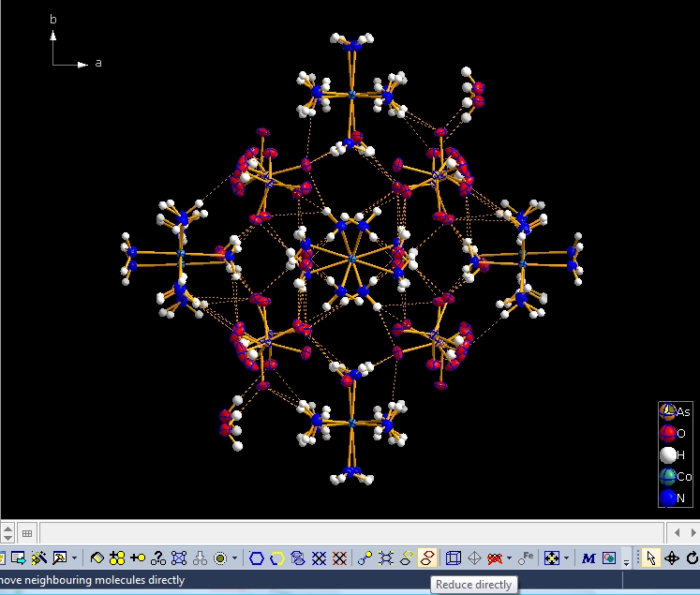Click the As atom sphere in the legend
The width and height of the screenshot is (700, 595).
point(667,411)
